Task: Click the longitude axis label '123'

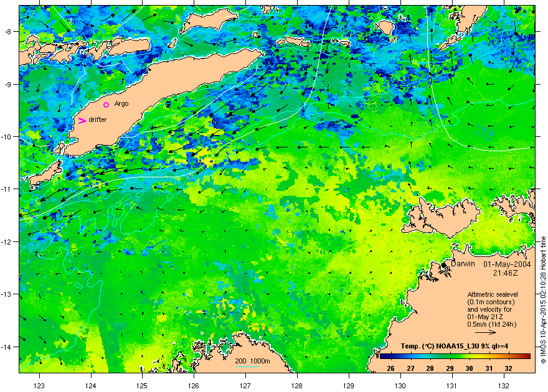Action: click(39, 386)
